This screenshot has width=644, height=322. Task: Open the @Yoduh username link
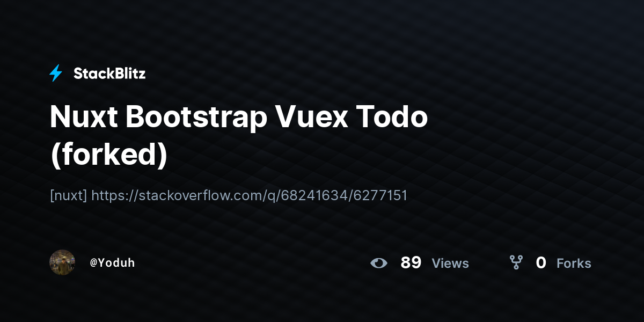112,262
